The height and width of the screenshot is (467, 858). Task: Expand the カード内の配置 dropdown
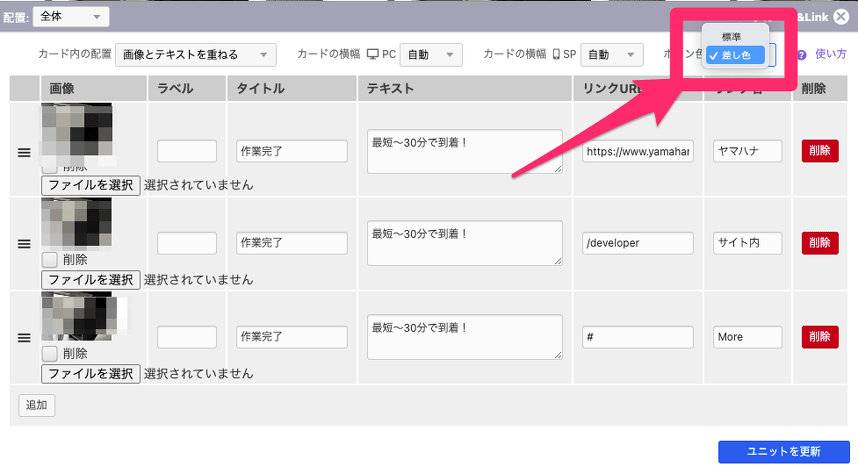[x=196, y=55]
